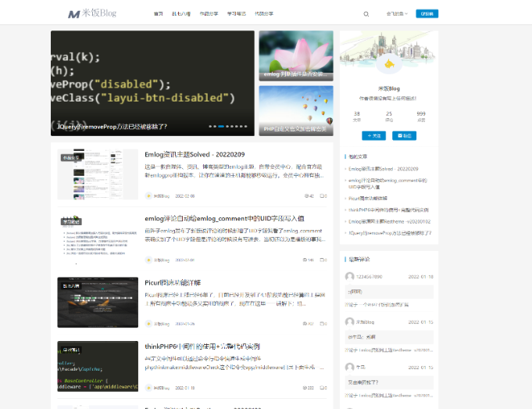Open article title Emlog资讯主题Solved - 20220209
The height and width of the screenshot is (409, 532).
(195, 155)
